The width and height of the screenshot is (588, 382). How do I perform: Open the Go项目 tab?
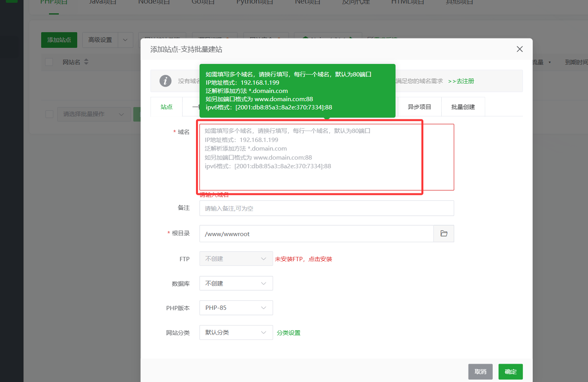203,2
